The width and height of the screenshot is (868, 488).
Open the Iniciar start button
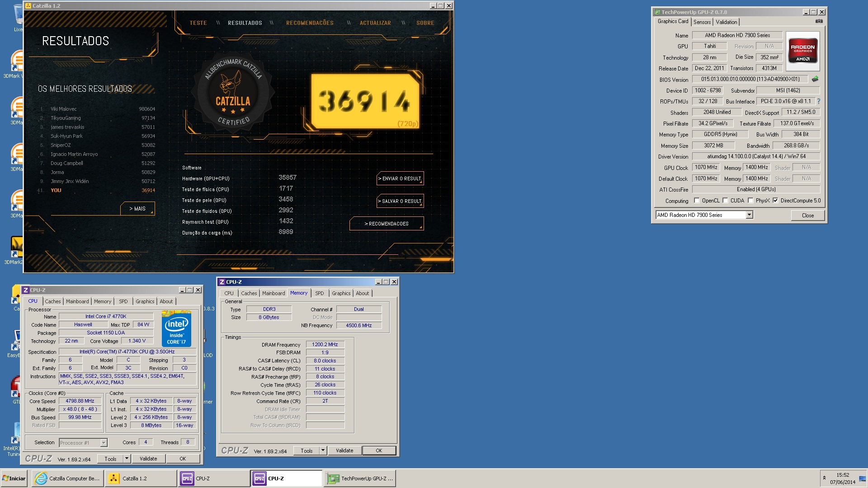[14, 479]
